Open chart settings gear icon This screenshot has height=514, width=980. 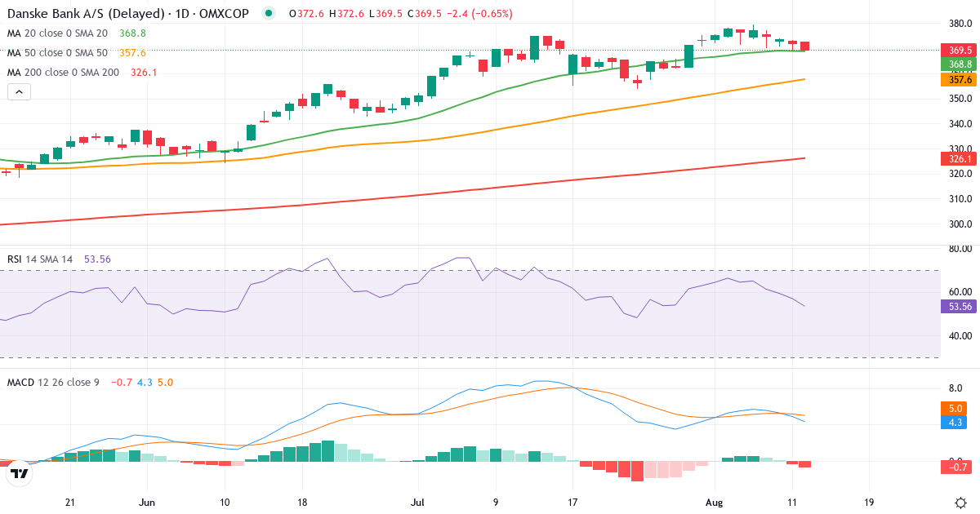point(960,503)
